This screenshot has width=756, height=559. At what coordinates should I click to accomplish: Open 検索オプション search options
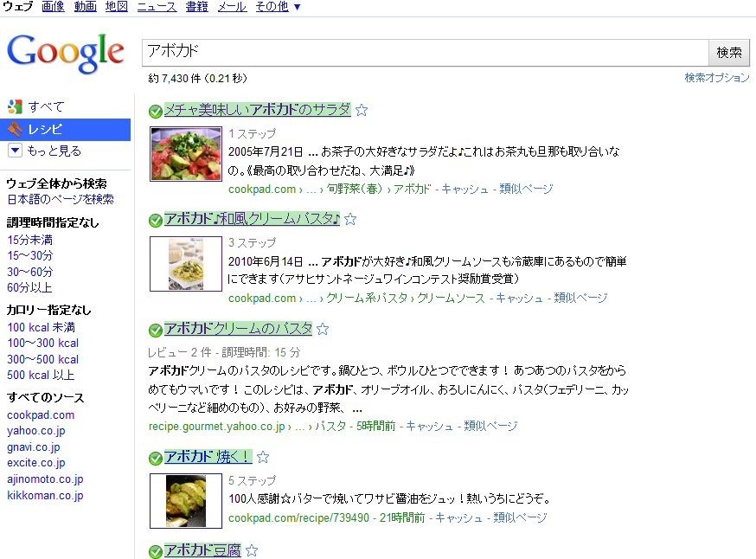717,78
